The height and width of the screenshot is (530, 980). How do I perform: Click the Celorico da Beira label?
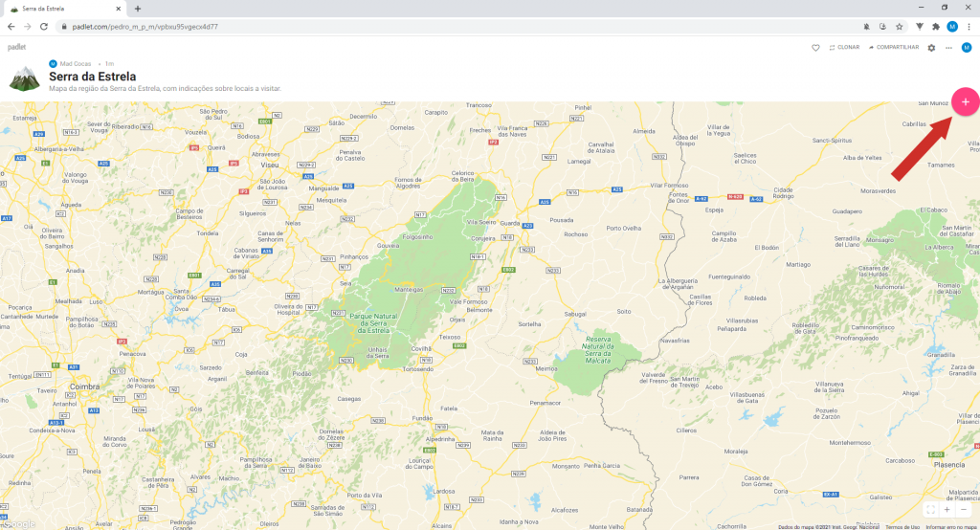462,176
